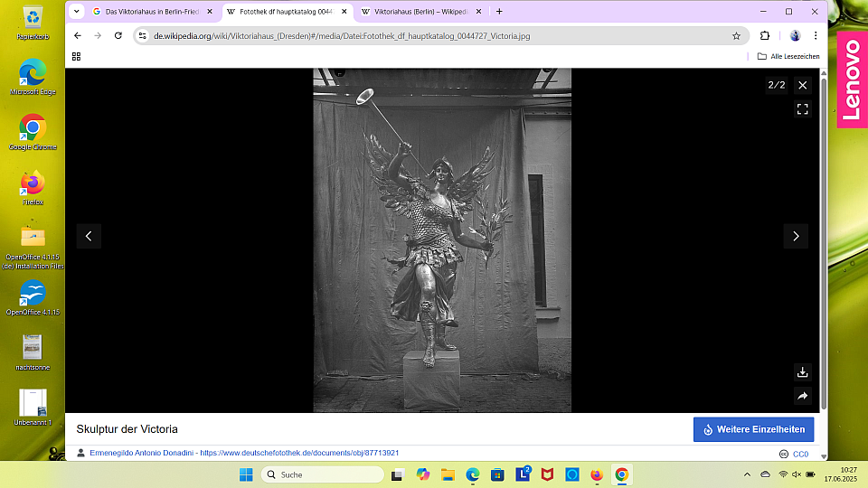Open the Alle Lesezeichen folder

tap(788, 56)
